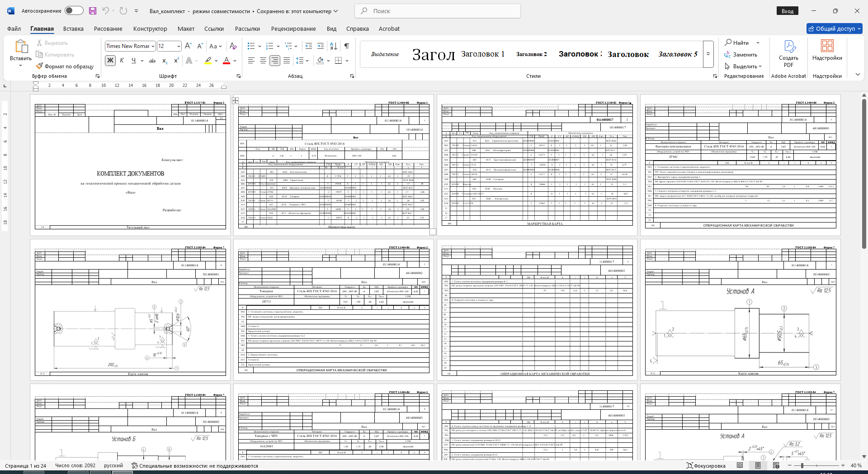
Task: Open the Вставка ribbon tab
Action: point(73,28)
